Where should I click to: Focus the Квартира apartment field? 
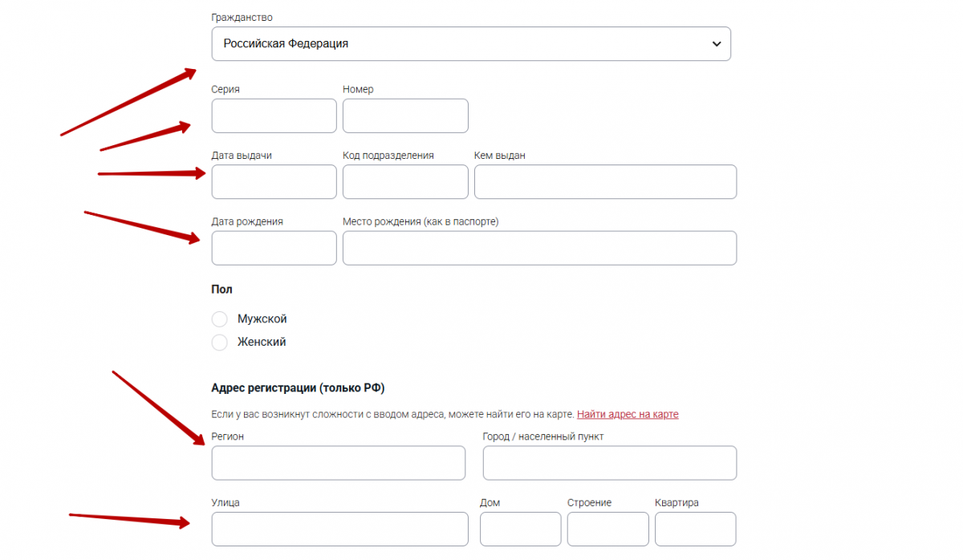[x=695, y=530]
